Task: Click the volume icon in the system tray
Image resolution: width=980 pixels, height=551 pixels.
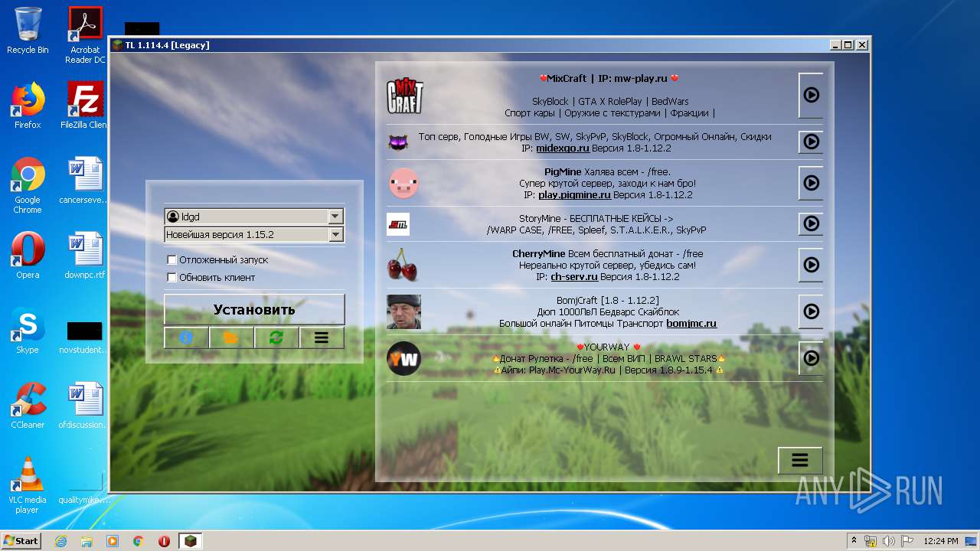Action: [x=889, y=541]
